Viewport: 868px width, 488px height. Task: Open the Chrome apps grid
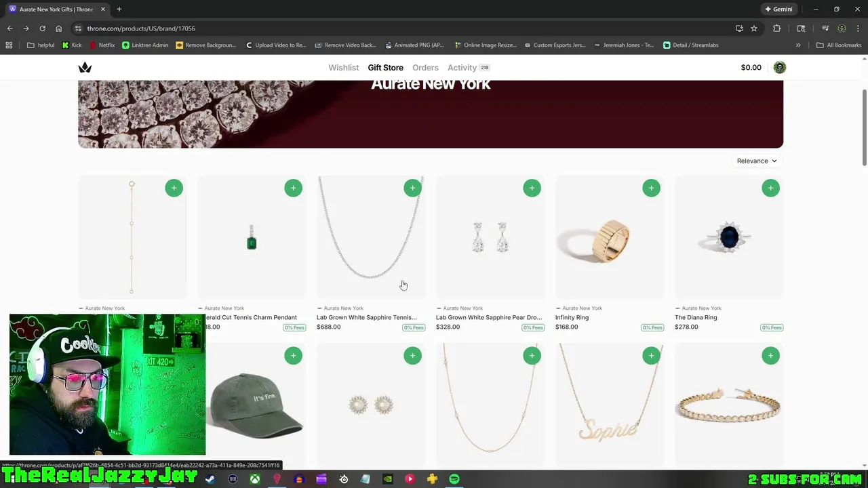pyautogui.click(x=9, y=45)
